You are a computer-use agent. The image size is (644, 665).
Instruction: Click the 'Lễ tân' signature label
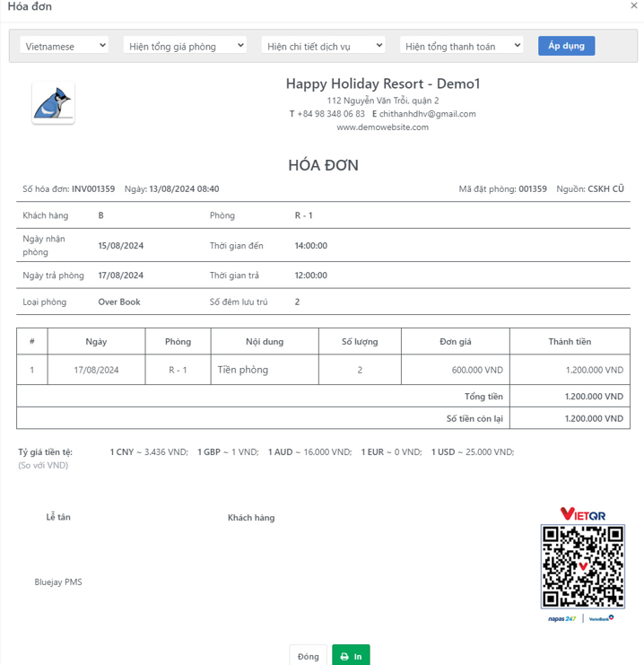58,517
